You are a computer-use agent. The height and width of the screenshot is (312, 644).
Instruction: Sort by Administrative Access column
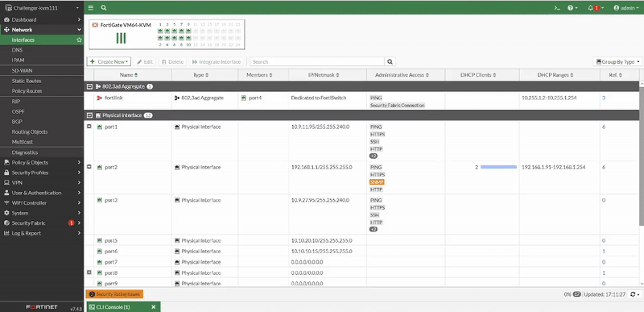pos(402,75)
